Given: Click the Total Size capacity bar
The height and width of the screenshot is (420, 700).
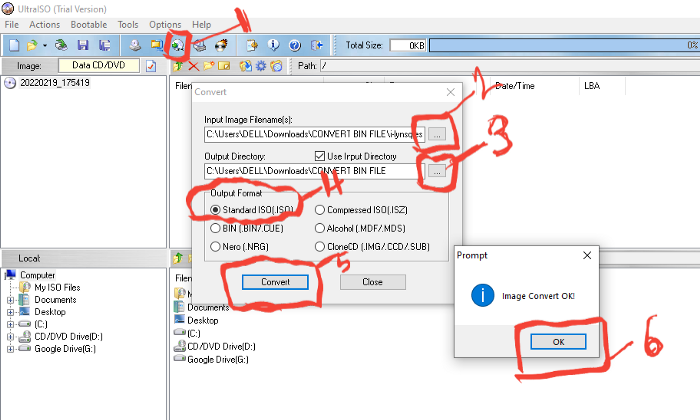Looking at the screenshot, I should coord(564,45).
